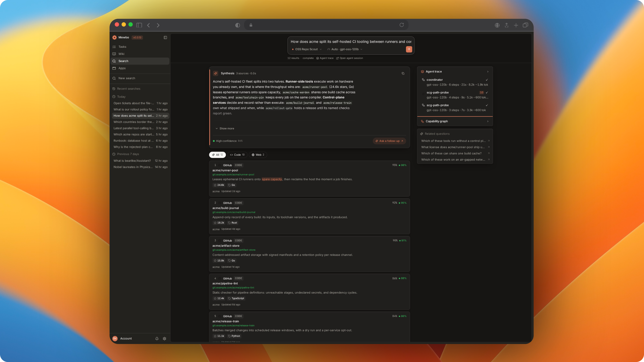Collapse the Mewbo sidebar panel icon
The image size is (644, 362).
coord(165,38)
